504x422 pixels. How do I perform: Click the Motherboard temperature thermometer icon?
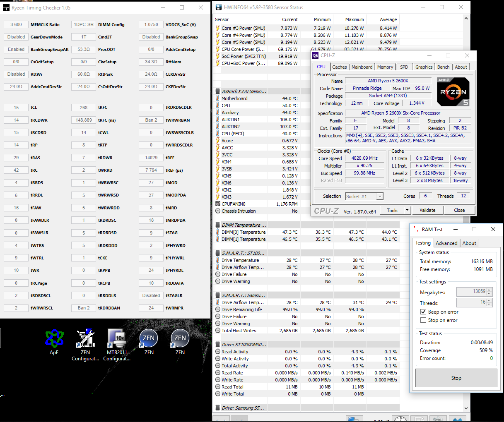(218, 98)
